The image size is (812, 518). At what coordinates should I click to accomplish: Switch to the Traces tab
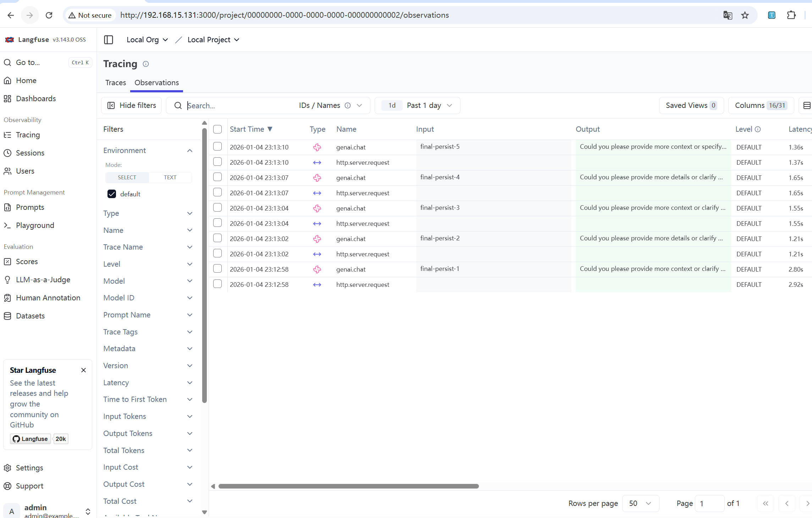coord(115,83)
